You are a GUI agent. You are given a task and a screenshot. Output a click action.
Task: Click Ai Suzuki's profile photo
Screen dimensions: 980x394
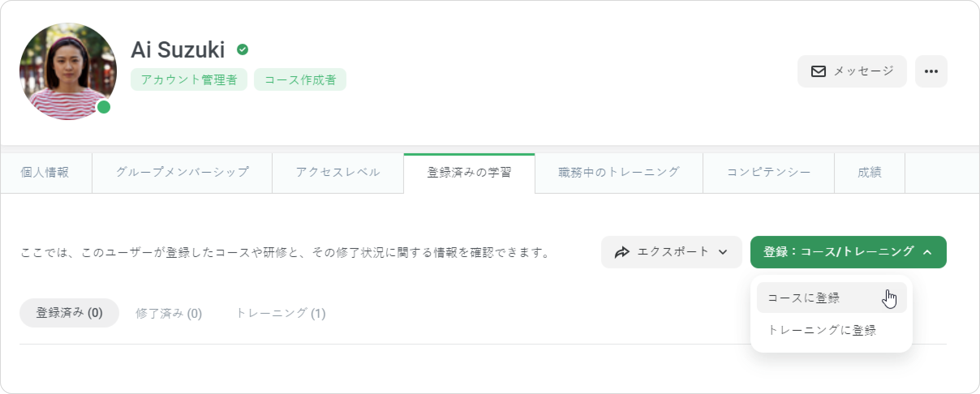click(x=68, y=71)
